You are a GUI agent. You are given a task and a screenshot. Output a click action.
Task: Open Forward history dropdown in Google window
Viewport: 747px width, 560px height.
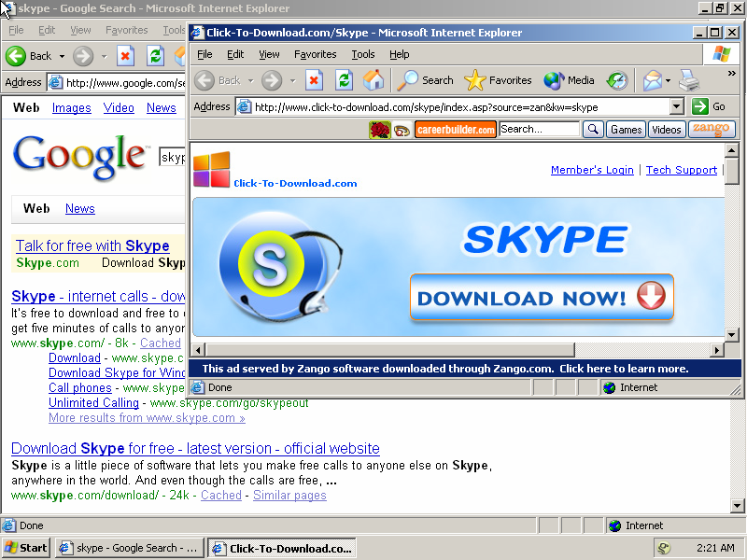pyautogui.click(x=104, y=56)
